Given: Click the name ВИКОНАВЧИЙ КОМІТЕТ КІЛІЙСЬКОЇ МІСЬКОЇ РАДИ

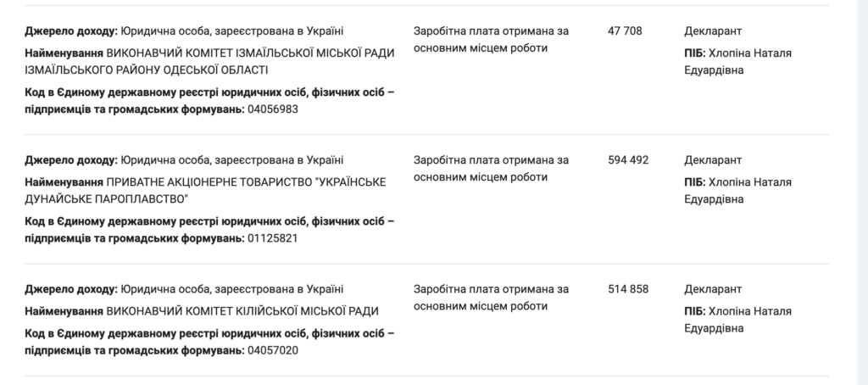Looking at the screenshot, I should [242, 310].
